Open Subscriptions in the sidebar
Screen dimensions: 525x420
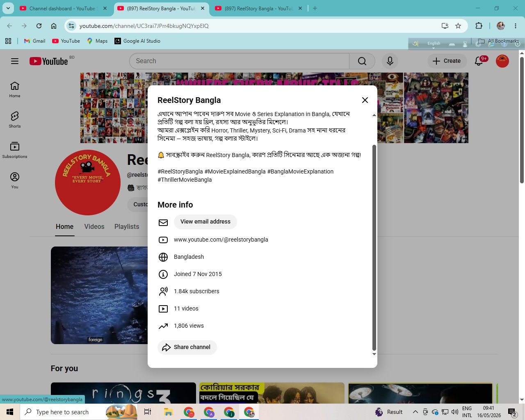click(15, 150)
